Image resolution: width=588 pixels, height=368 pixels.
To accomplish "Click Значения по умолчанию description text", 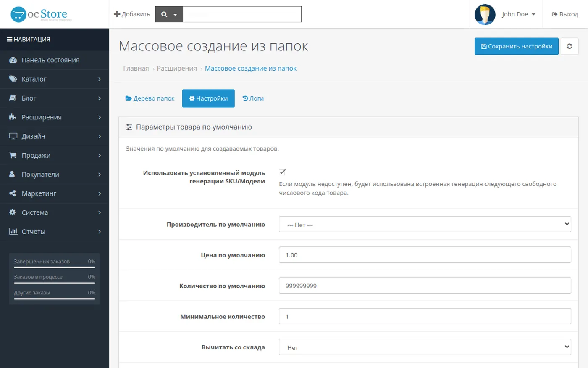I will 202,148.
